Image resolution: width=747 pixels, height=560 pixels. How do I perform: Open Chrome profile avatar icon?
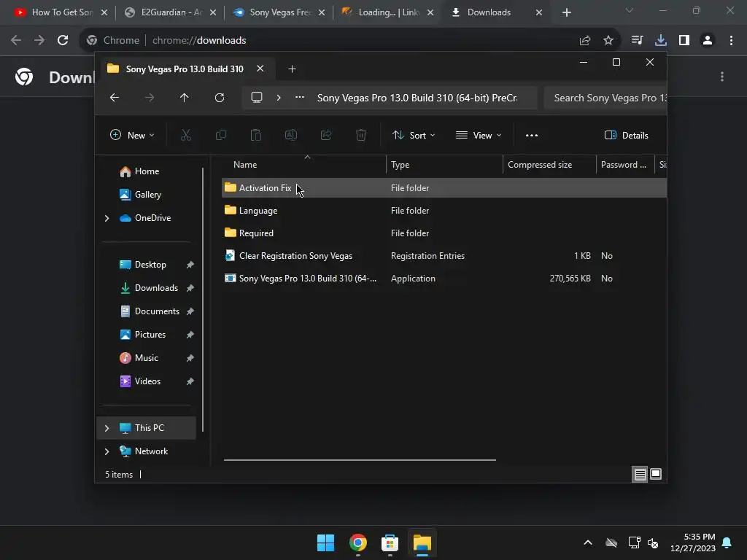click(708, 41)
